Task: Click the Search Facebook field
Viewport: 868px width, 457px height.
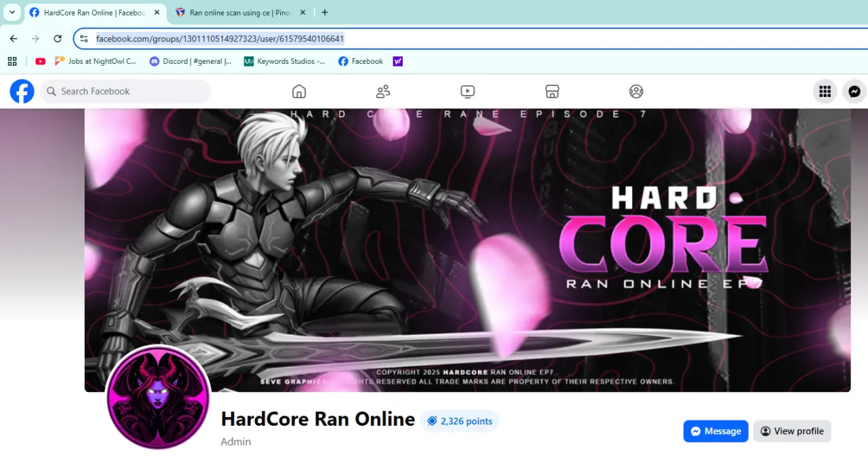Action: [125, 92]
